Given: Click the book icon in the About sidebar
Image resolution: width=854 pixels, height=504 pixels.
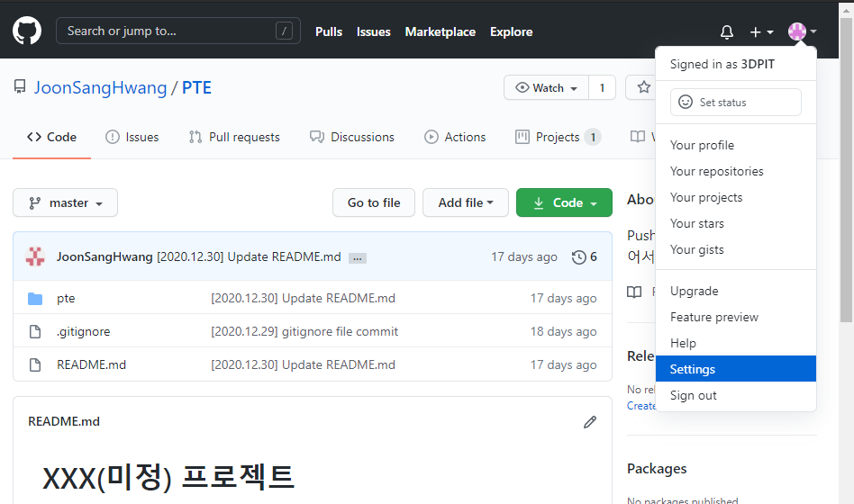Looking at the screenshot, I should tap(634, 292).
